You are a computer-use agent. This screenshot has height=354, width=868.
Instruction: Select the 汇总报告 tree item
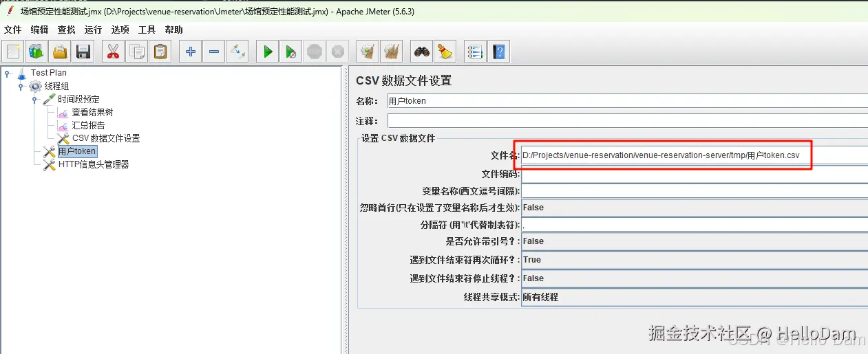coord(88,125)
